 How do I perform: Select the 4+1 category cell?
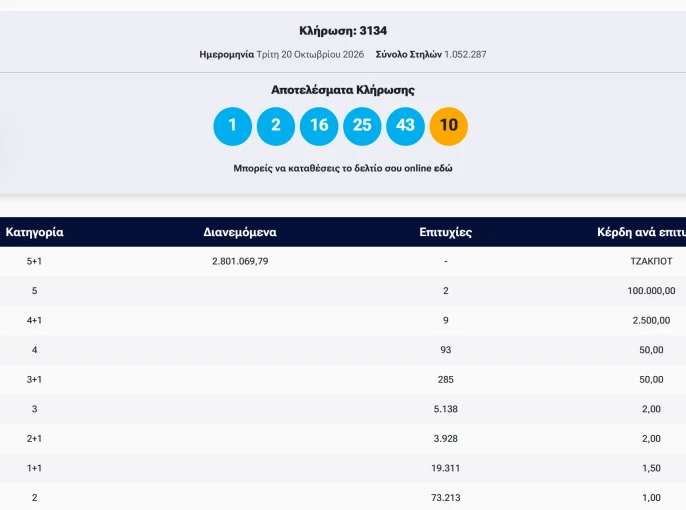[x=34, y=320]
